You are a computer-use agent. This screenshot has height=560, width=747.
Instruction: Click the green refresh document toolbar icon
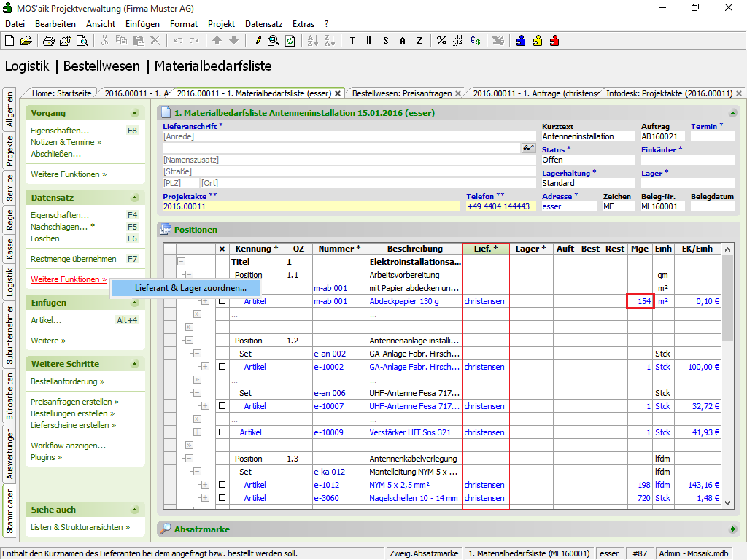pos(290,41)
